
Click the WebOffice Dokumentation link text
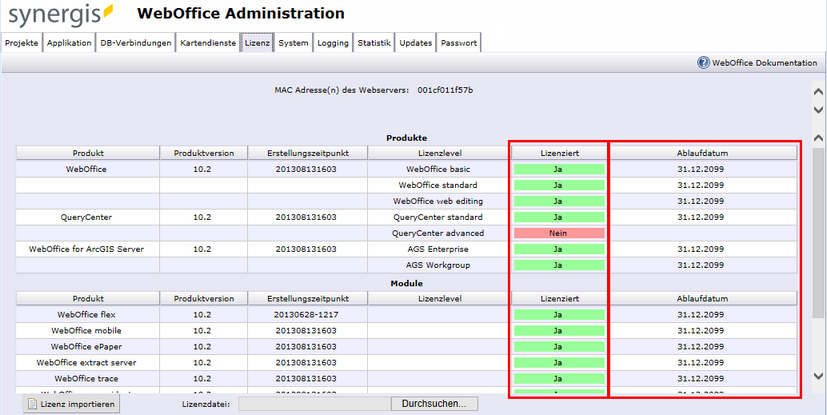point(764,63)
